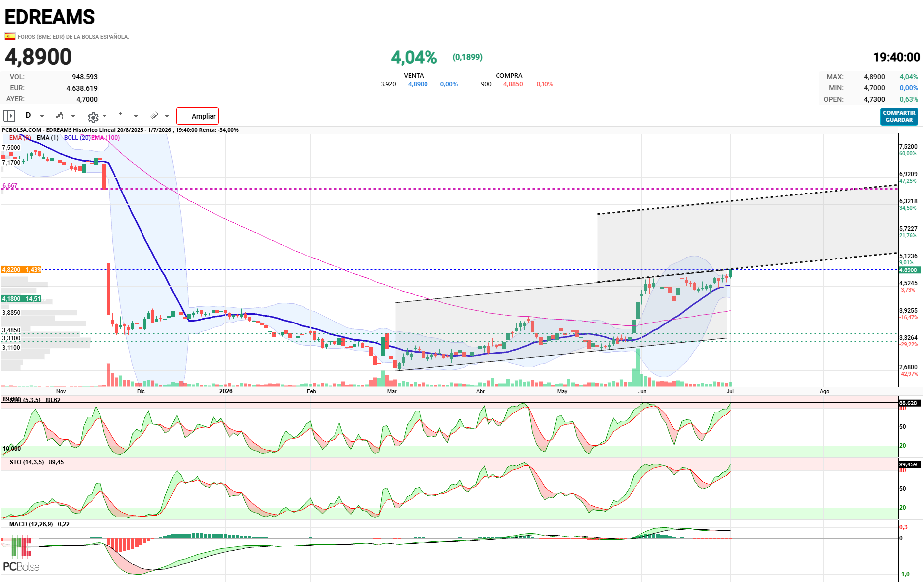This screenshot has width=924, height=582.
Task: Click the Compartir Guardar button
Action: pyautogui.click(x=899, y=116)
